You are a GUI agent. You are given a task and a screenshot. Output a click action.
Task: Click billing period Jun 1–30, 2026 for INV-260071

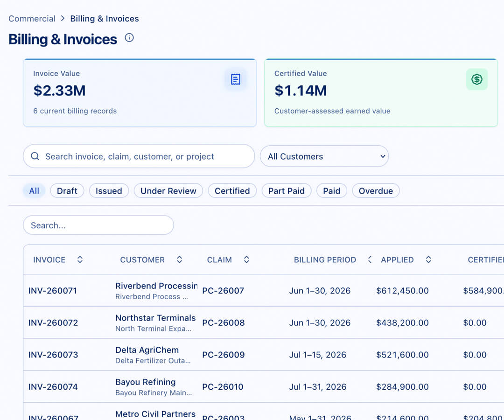(320, 290)
